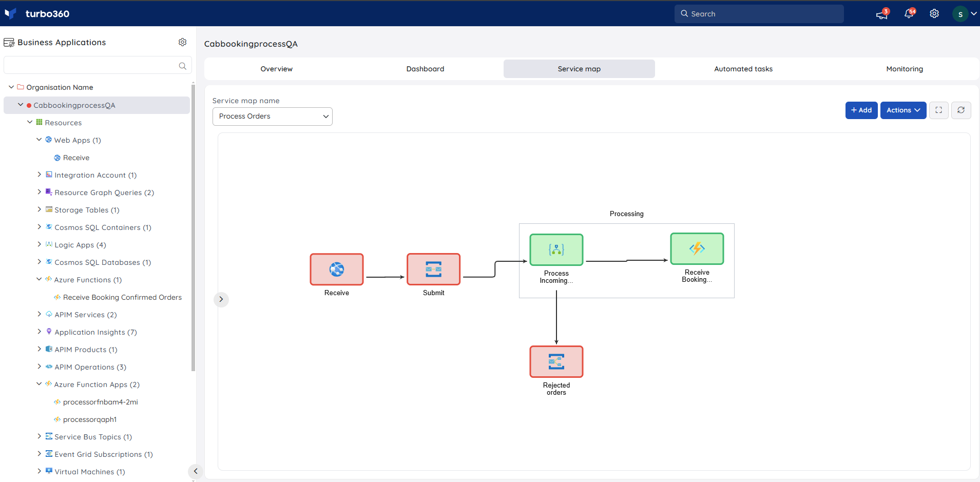Click the CabbookingprocessQA page title
The width and height of the screenshot is (980, 482).
click(251, 44)
